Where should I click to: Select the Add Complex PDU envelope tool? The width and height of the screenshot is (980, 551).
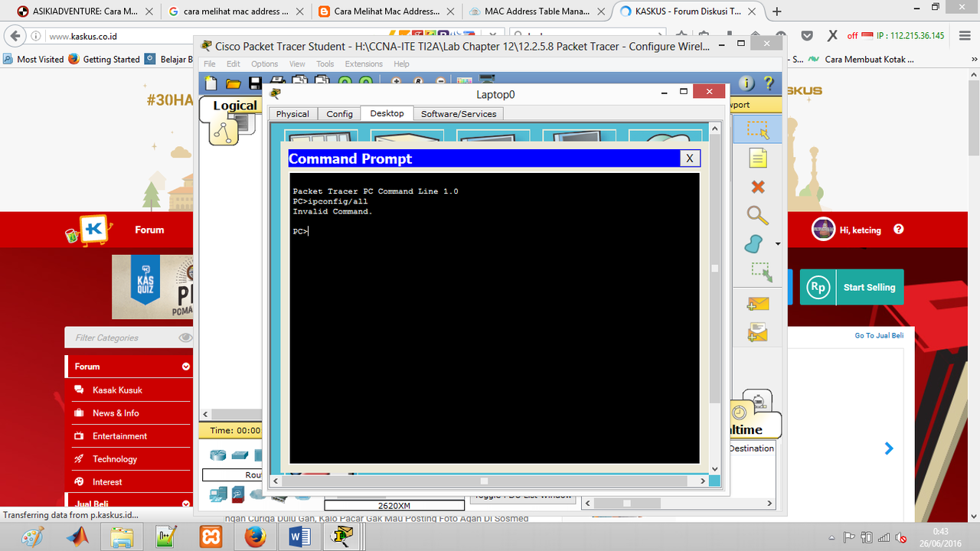757,332
